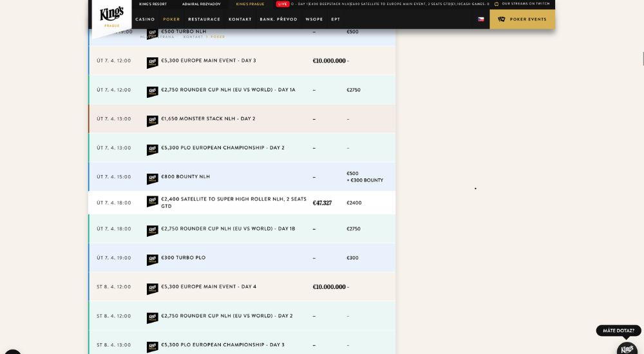Click the round black icon in bottom-left corner

(12, 351)
